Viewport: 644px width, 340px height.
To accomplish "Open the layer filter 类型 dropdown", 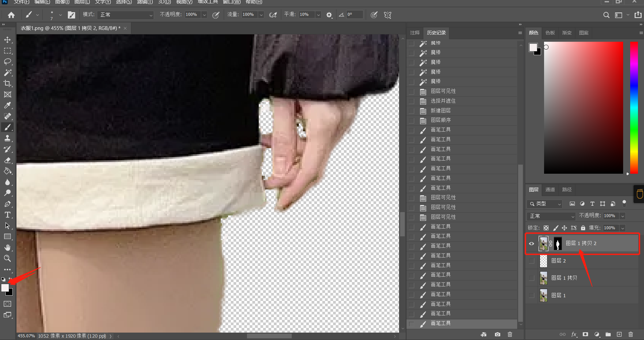I will [545, 204].
